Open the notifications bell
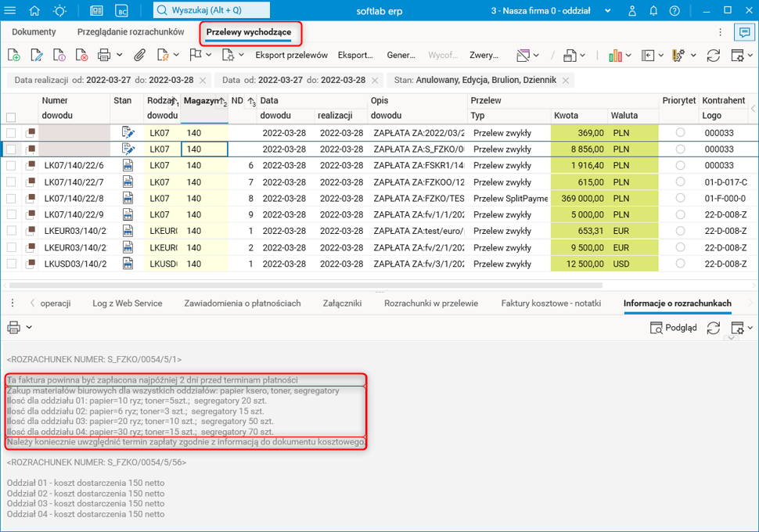 653,10
